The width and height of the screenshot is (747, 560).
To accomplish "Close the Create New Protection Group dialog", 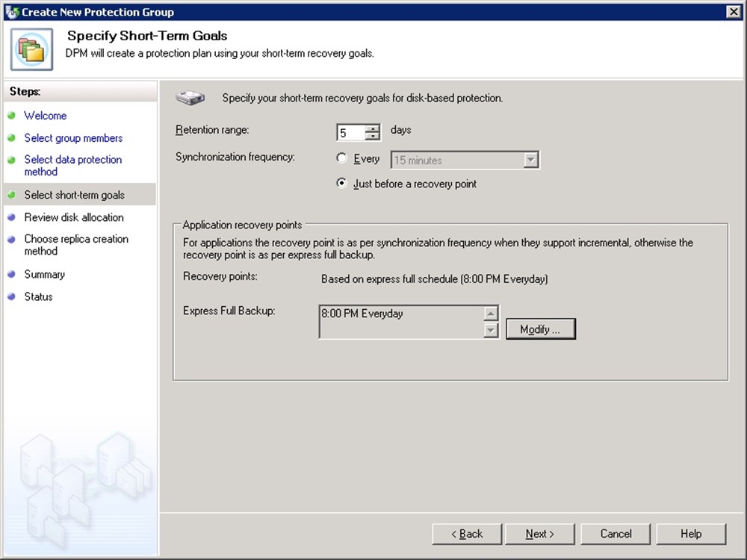I will coord(733,12).
